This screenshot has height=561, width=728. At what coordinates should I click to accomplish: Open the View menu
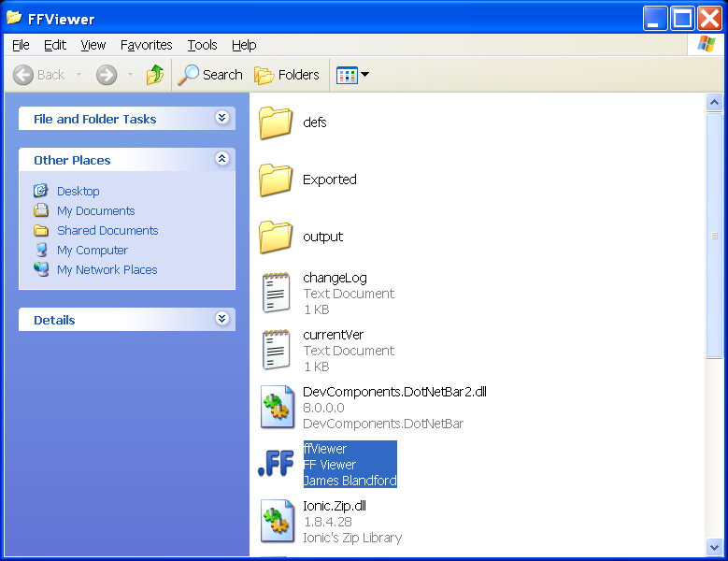pos(93,45)
